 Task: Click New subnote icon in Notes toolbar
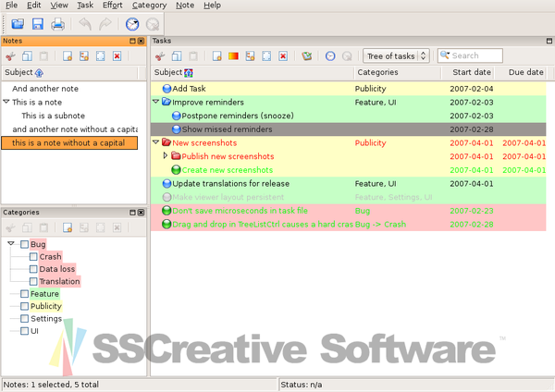coord(84,55)
